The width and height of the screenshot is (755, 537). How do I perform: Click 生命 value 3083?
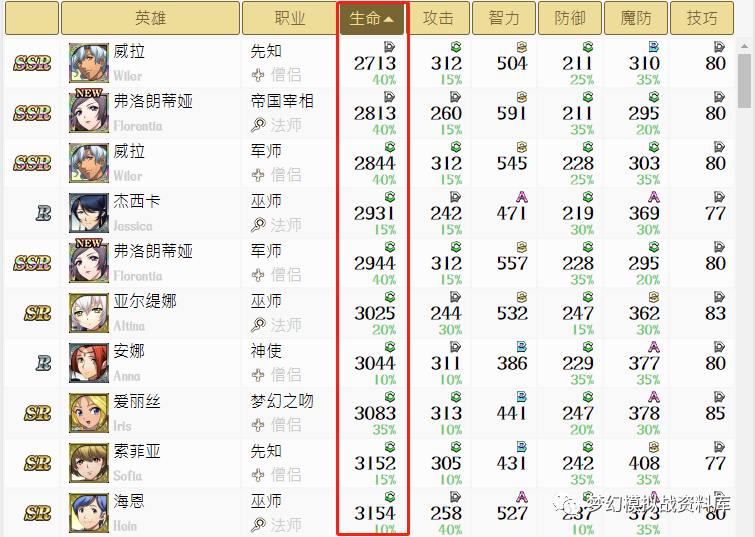(375, 414)
